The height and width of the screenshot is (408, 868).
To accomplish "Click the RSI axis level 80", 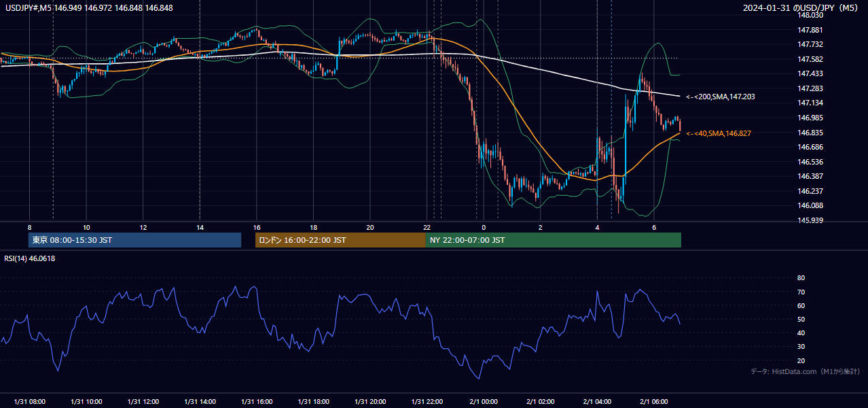I will (801, 278).
